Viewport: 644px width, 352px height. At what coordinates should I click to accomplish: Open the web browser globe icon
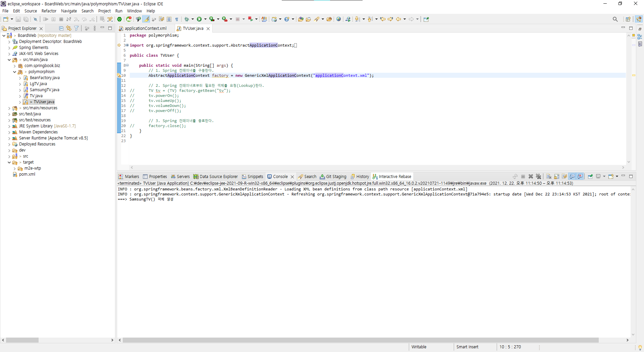click(x=339, y=19)
